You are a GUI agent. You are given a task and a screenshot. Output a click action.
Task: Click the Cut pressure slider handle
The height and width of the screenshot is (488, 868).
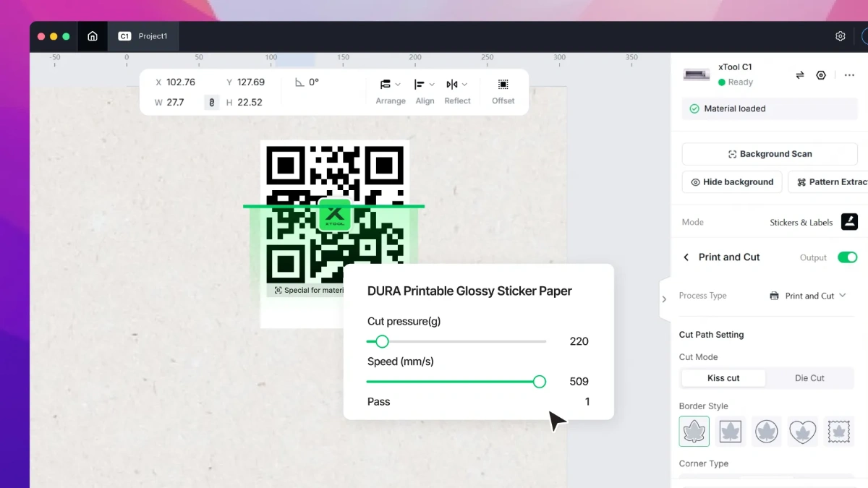(x=382, y=341)
